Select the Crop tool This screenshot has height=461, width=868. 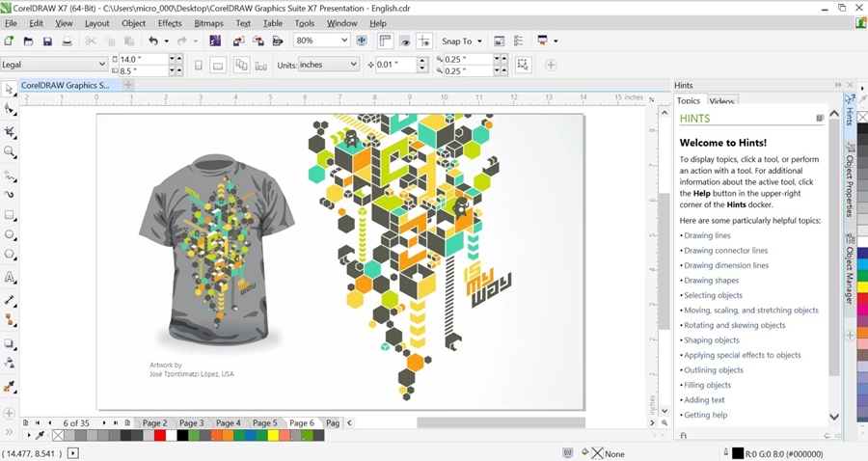(10, 131)
